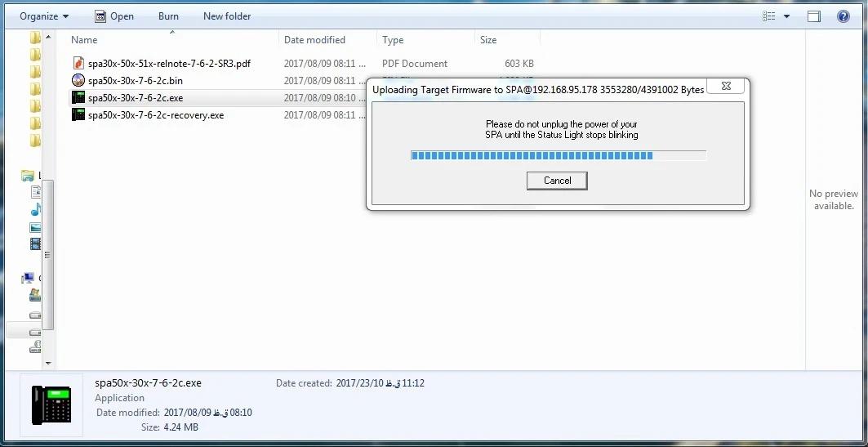Click the navigation pane scroll down arrow
This screenshot has height=447, width=868.
pos(48,364)
